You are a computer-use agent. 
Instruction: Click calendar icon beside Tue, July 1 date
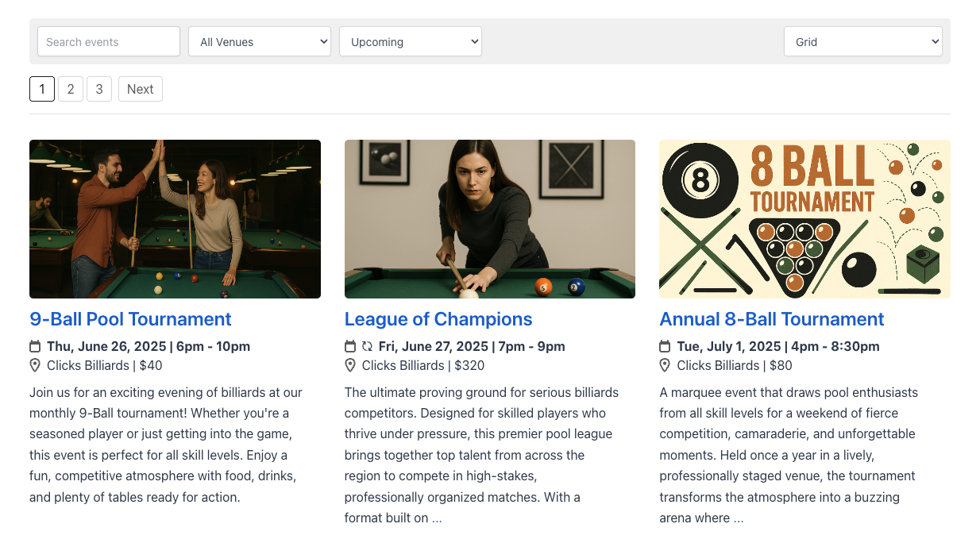point(665,346)
